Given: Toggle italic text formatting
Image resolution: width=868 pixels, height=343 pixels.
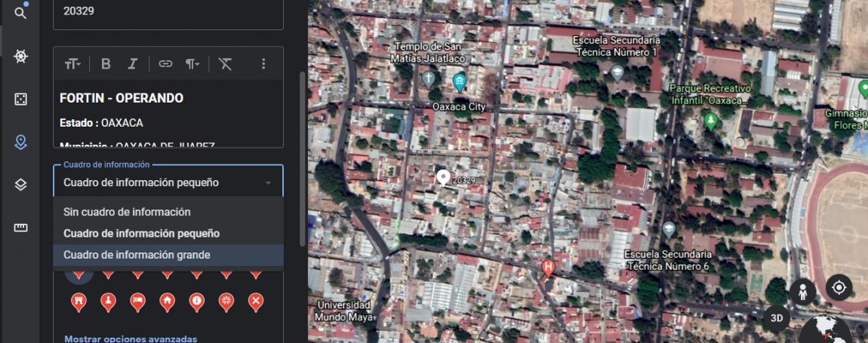Looking at the screenshot, I should 132,63.
